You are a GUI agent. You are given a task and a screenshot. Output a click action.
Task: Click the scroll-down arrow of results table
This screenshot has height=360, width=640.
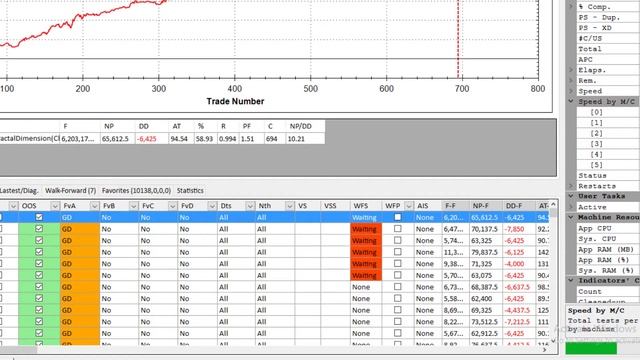click(553, 340)
